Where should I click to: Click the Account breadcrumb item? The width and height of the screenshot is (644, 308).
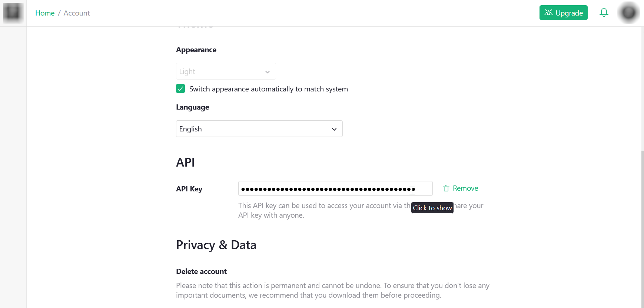pyautogui.click(x=77, y=13)
